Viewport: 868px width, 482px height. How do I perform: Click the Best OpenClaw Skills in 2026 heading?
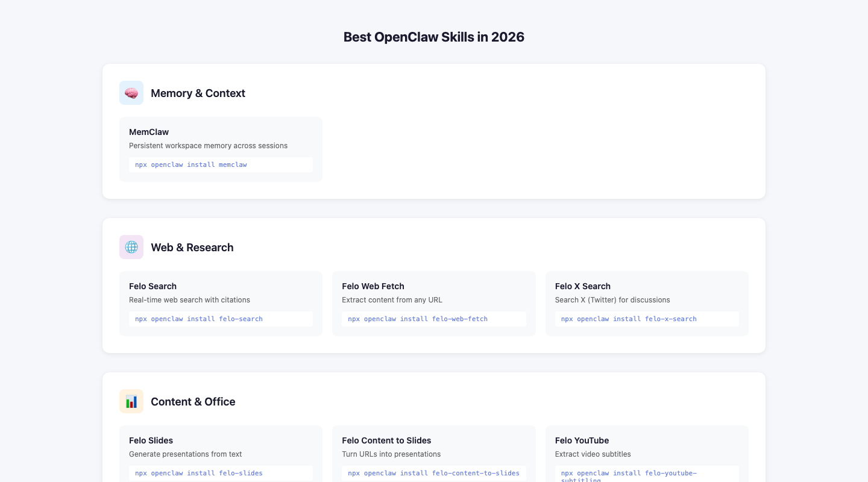click(x=434, y=37)
